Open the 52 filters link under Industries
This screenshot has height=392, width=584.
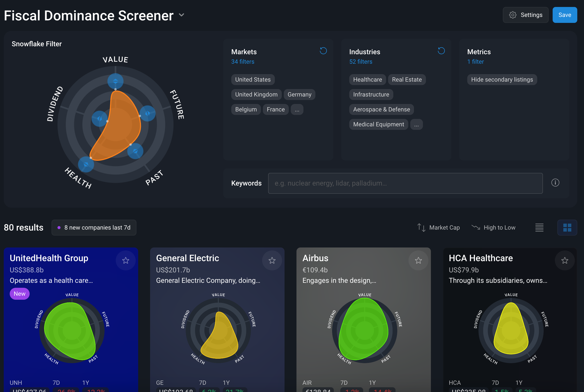(x=360, y=62)
